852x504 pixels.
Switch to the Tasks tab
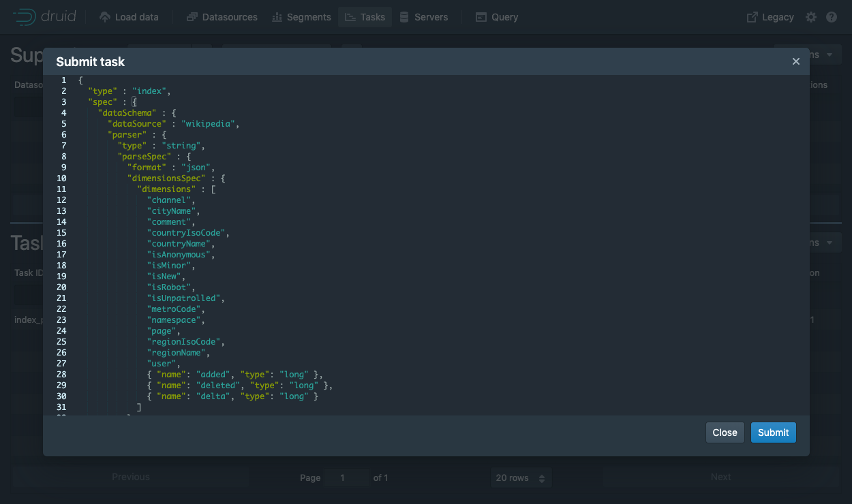tap(365, 17)
